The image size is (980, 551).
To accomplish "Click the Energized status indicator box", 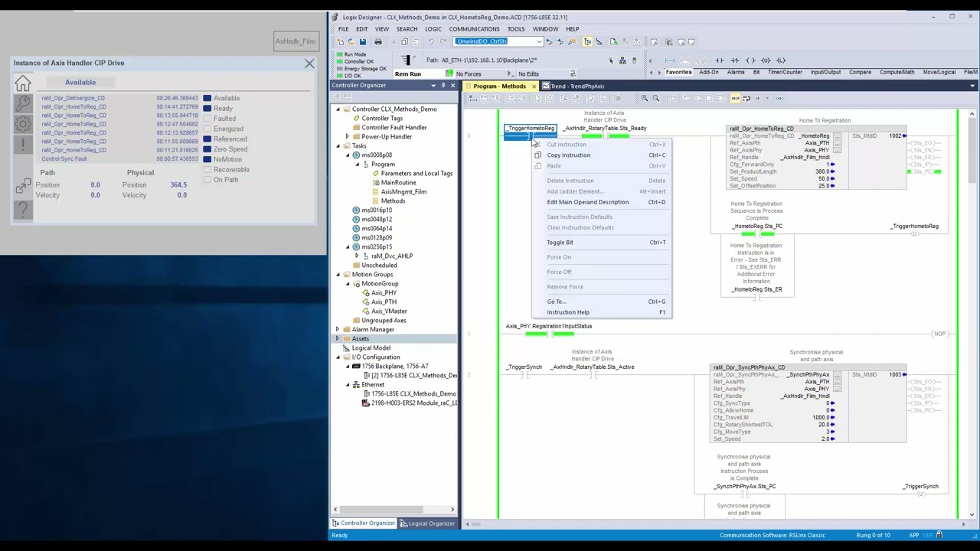I will (x=207, y=129).
